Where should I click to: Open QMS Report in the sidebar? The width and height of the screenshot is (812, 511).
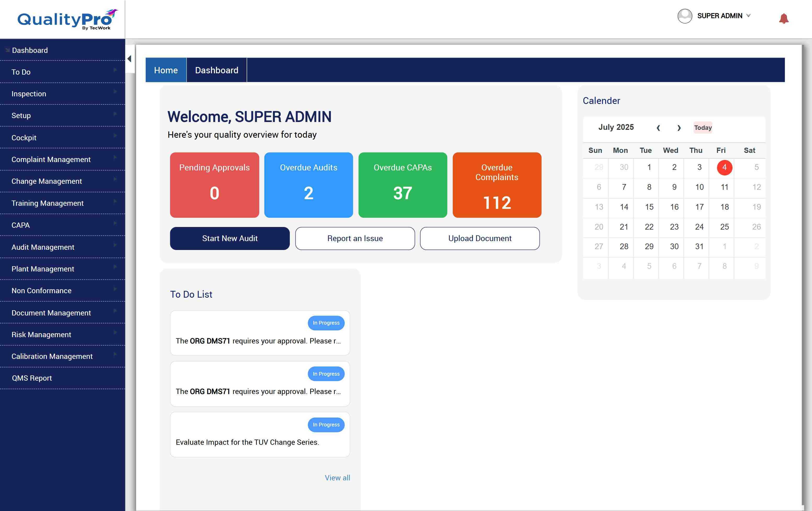tap(32, 378)
